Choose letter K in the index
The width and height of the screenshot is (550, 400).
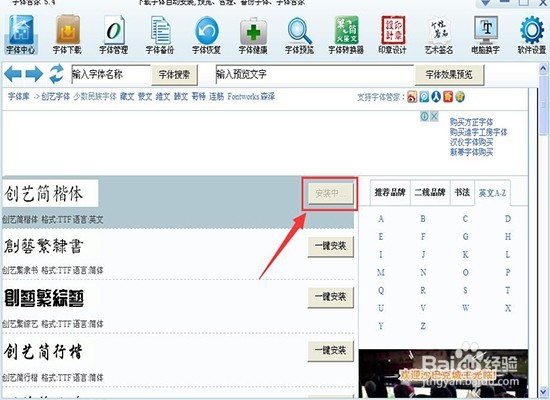pos(465,254)
